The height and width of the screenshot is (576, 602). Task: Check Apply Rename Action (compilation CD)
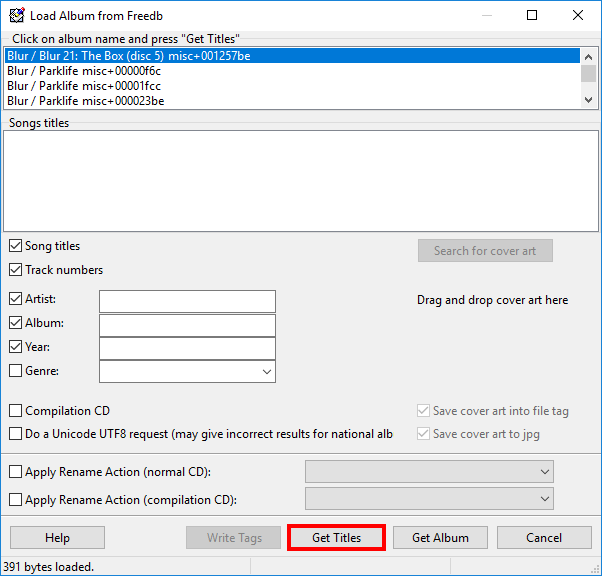(x=15, y=500)
